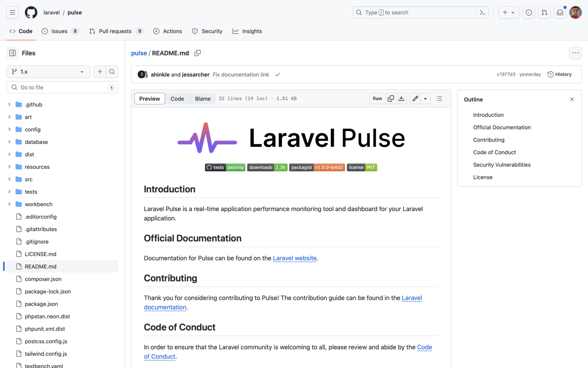Jump to Introduction in Outline

click(489, 115)
